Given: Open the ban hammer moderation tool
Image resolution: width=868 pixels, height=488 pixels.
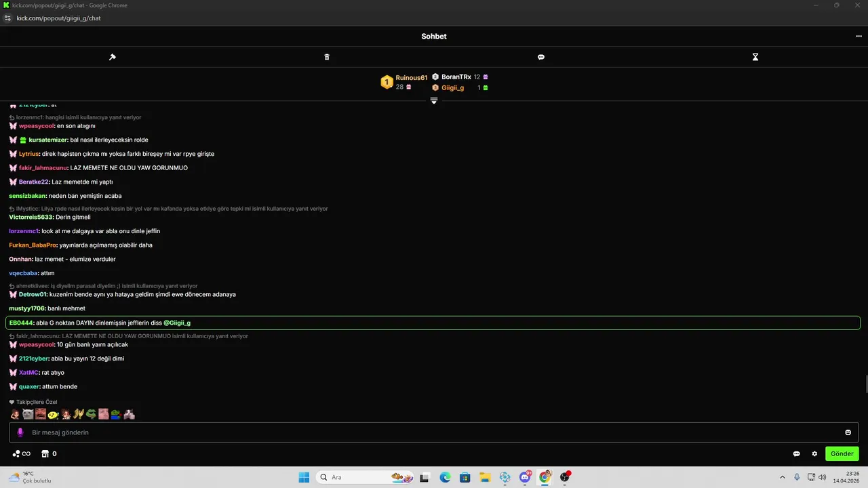Looking at the screenshot, I should tap(113, 57).
